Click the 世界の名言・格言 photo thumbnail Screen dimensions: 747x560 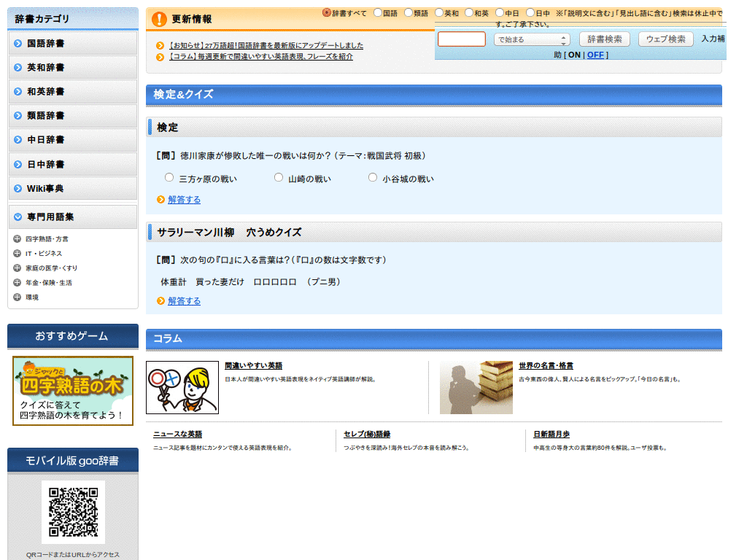click(476, 386)
